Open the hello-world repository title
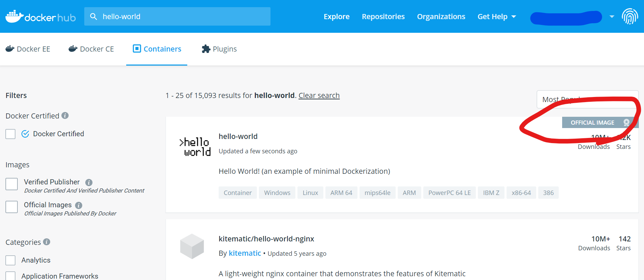This screenshot has height=280, width=644. tap(238, 136)
